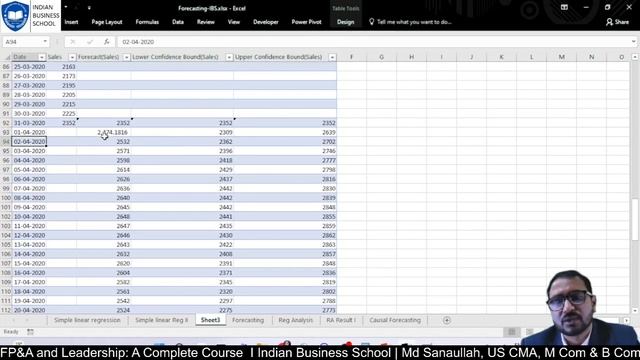Viewport: 640px width, 360px height.
Task: Click the Share button
Action: (x=618, y=22)
